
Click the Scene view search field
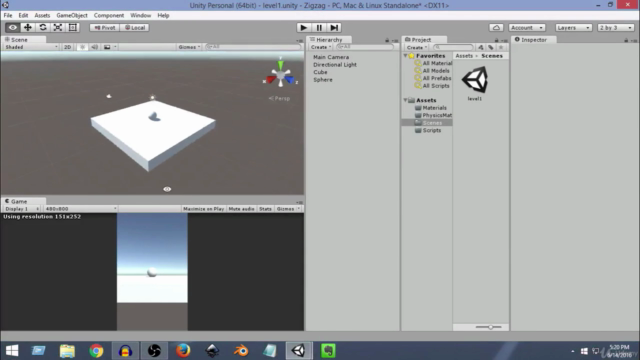(x=253, y=47)
